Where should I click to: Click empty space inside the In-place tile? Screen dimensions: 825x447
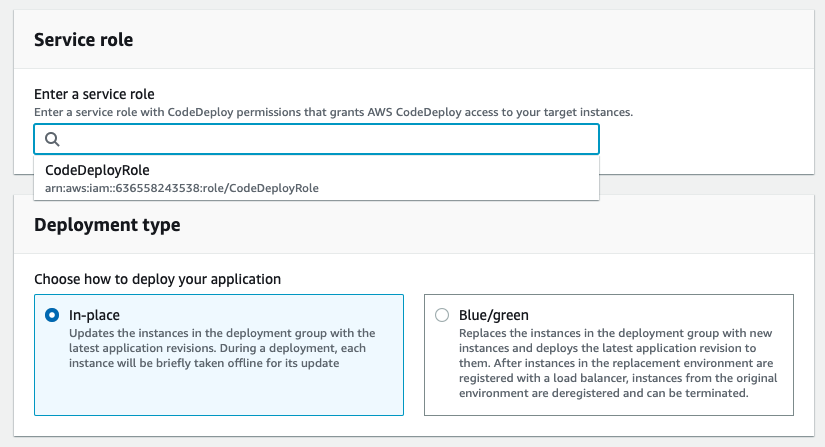(x=219, y=393)
